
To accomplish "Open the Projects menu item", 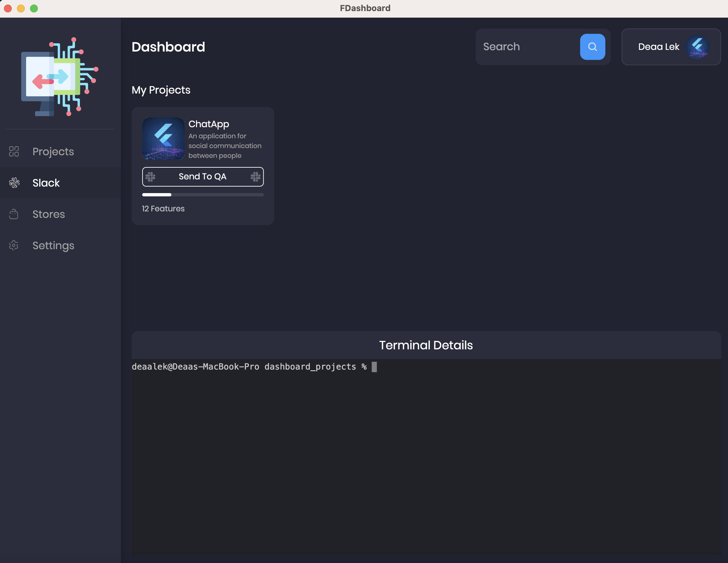I will (x=53, y=151).
